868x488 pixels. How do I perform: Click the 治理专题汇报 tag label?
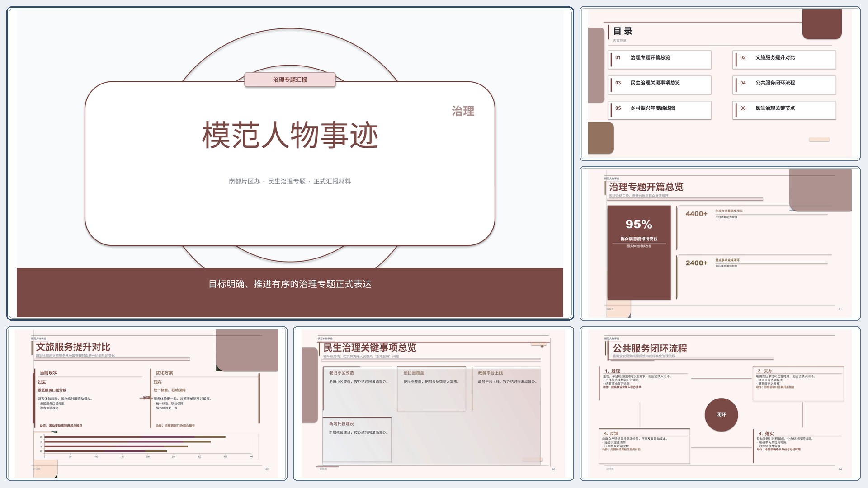[290, 80]
